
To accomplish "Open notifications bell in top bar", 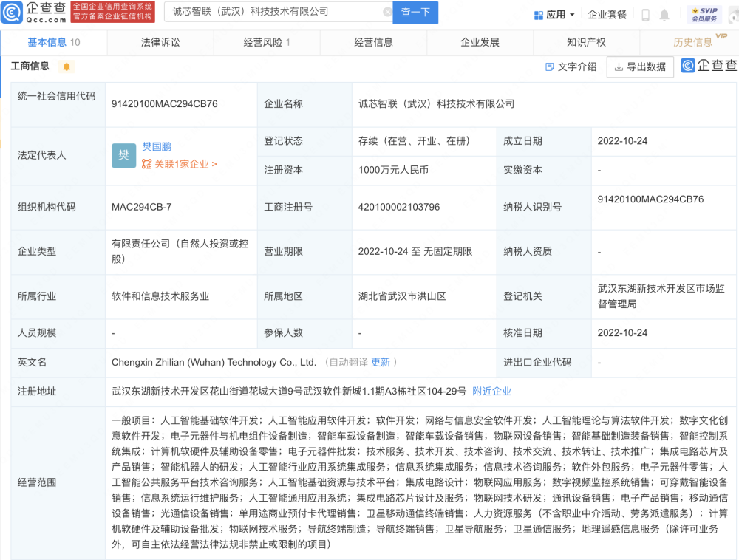I will [x=664, y=15].
